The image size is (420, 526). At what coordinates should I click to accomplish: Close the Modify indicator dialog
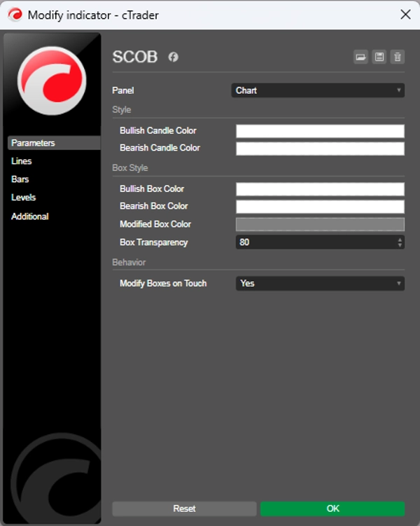(x=405, y=15)
